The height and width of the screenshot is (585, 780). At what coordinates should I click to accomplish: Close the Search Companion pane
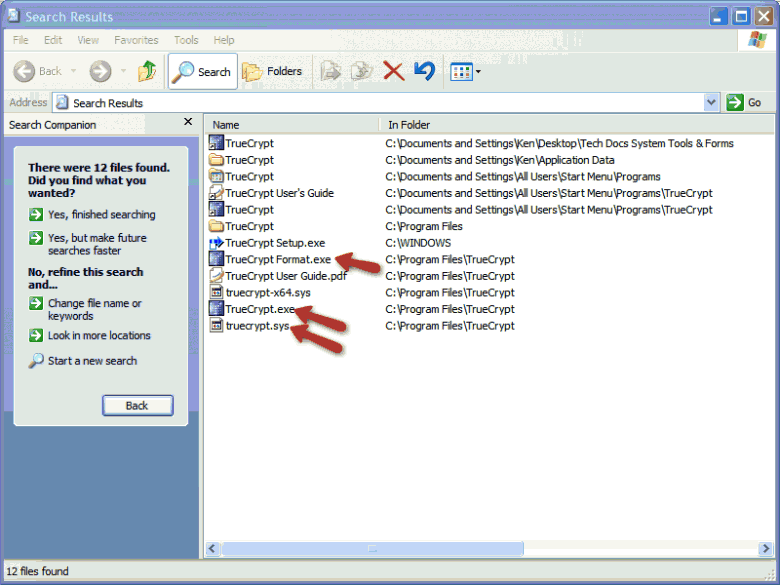188,122
